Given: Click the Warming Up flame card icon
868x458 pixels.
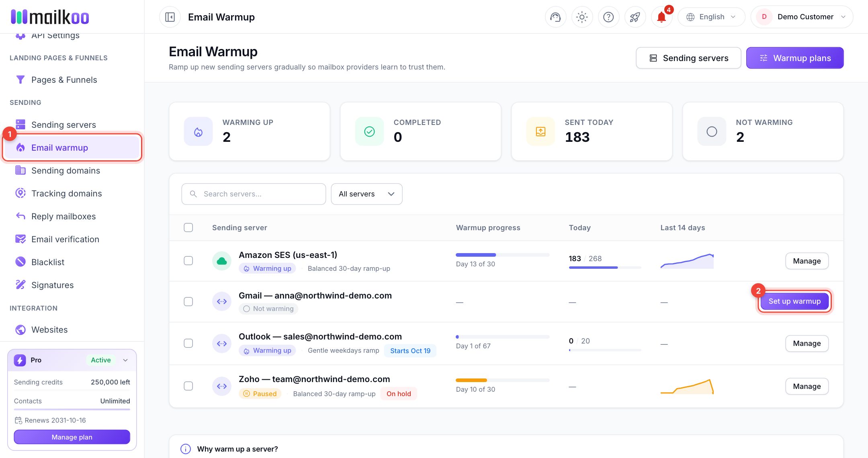Looking at the screenshot, I should [198, 131].
